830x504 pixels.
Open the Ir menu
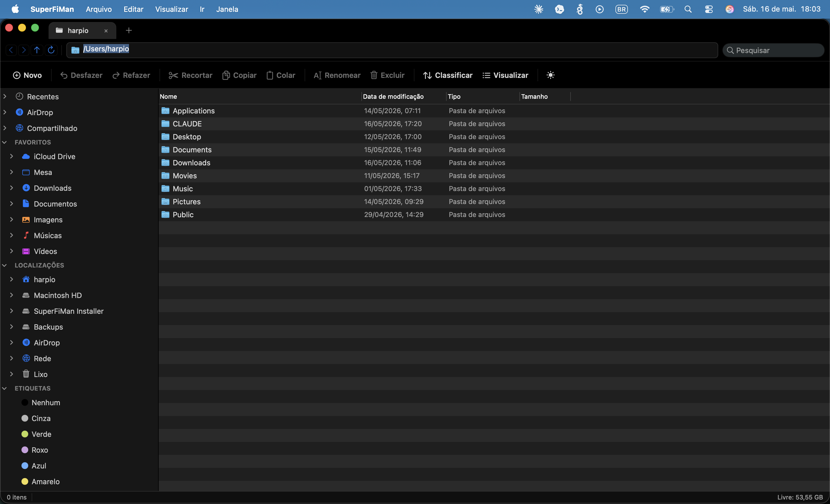pyautogui.click(x=202, y=9)
